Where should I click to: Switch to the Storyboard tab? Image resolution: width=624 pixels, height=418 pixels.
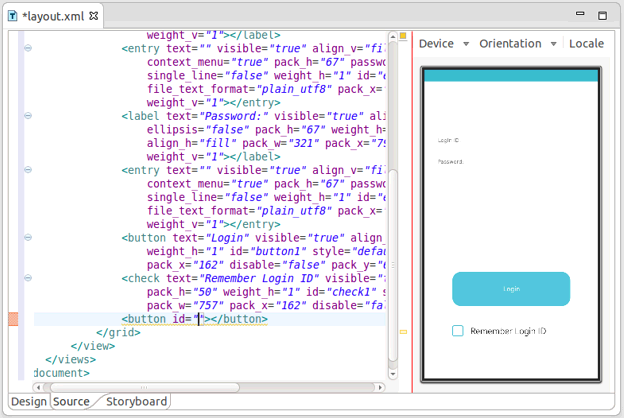pyautogui.click(x=136, y=401)
